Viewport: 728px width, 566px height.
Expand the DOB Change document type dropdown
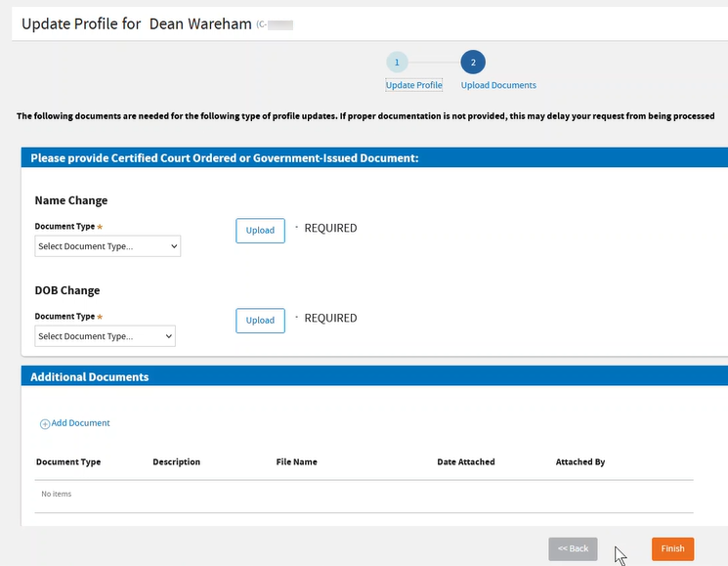click(105, 336)
